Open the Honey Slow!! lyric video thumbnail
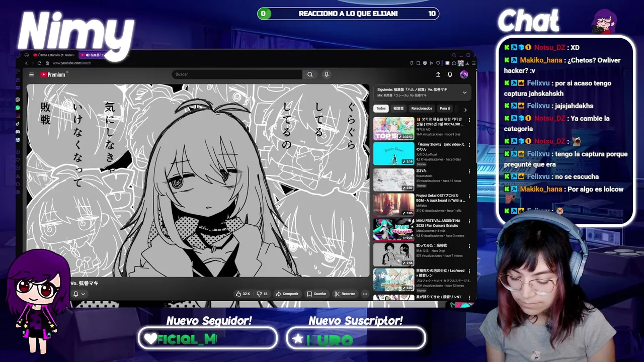 (x=393, y=154)
